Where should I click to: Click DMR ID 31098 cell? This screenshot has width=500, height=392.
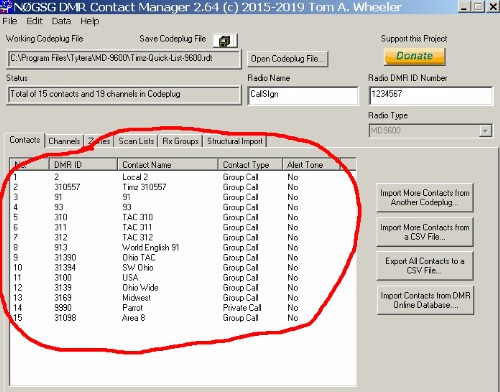(x=65, y=318)
